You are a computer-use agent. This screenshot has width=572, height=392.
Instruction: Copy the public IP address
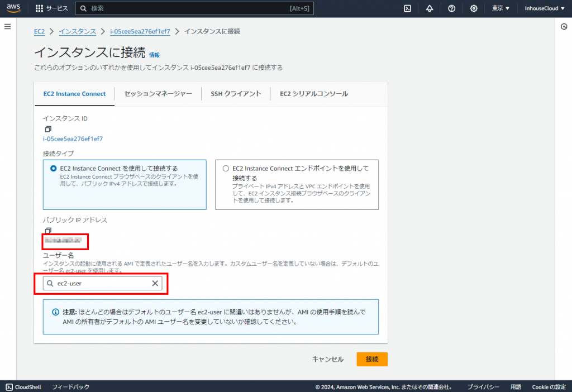pos(48,231)
